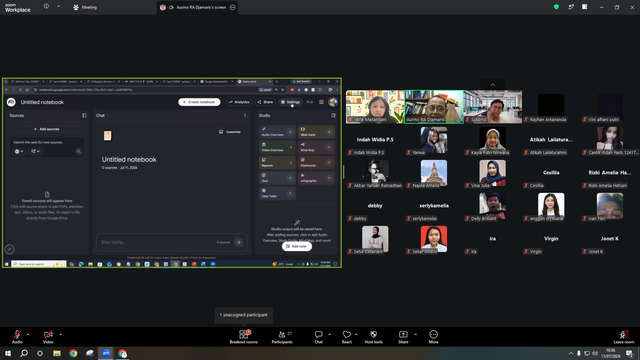The height and width of the screenshot is (360, 640).
Task: Open web source type dropdown in Sources
Action: (19, 151)
